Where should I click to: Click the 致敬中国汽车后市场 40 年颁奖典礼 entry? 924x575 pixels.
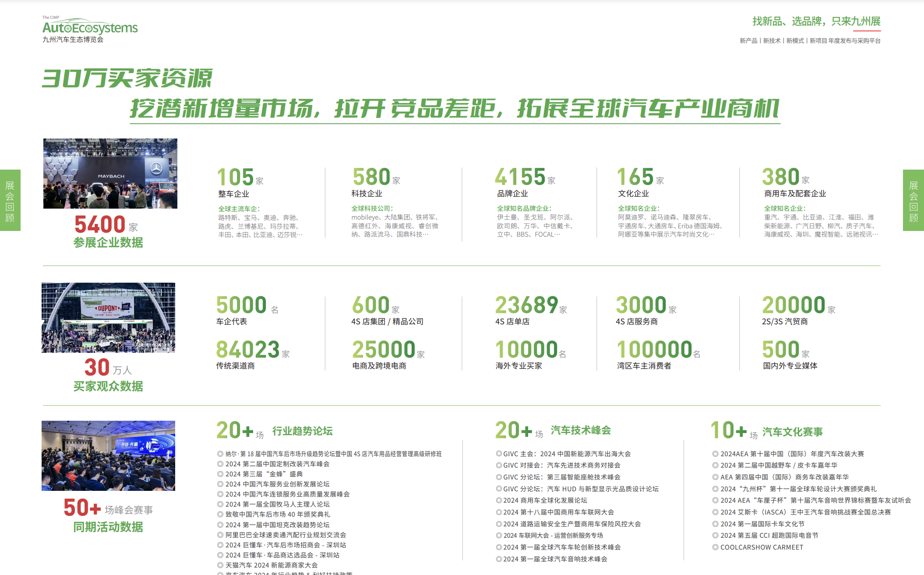click(274, 515)
